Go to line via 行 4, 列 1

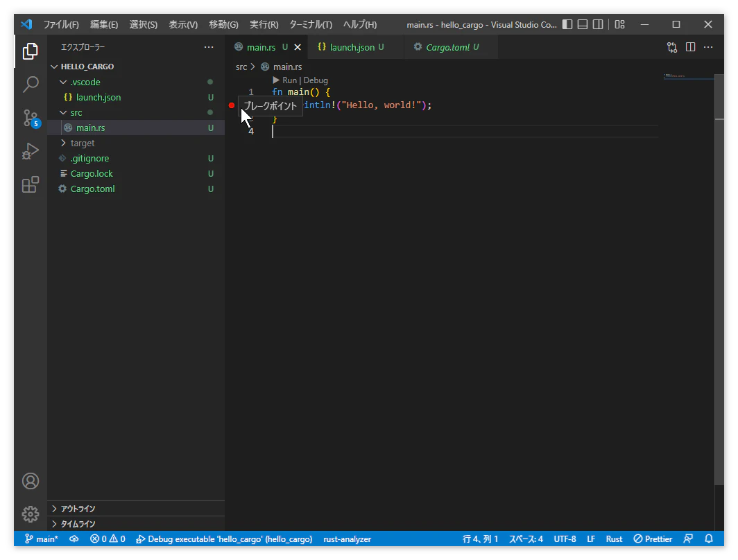tap(480, 539)
